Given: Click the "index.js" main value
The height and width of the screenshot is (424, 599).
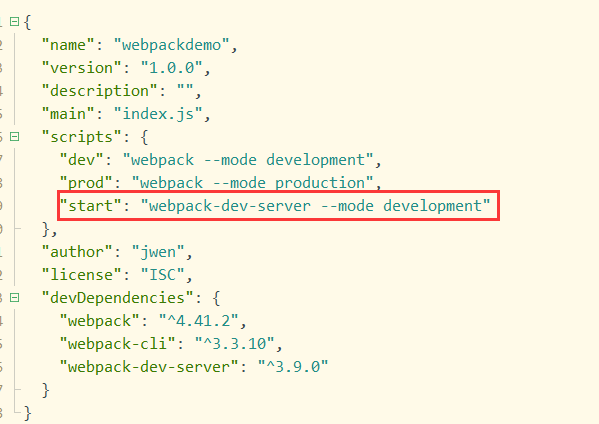Looking at the screenshot, I should (158, 114).
